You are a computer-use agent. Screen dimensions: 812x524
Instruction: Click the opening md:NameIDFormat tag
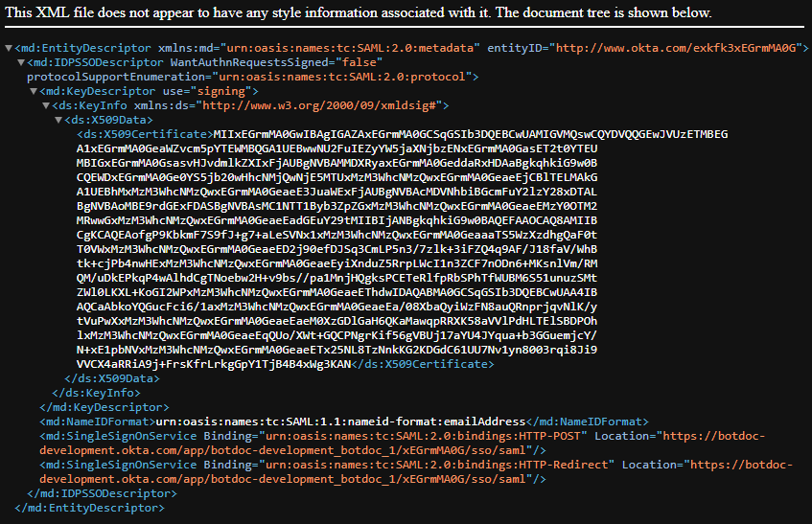pos(98,421)
